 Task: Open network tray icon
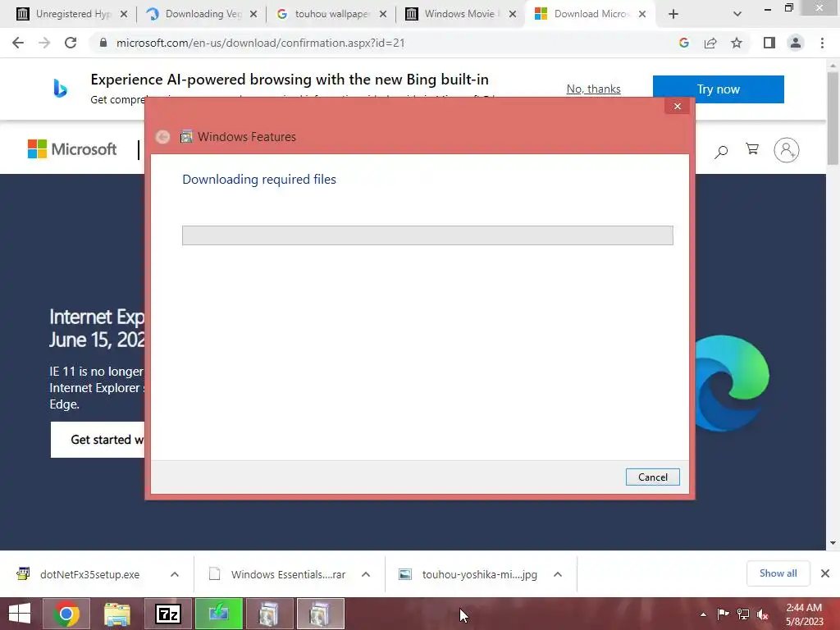743,614
